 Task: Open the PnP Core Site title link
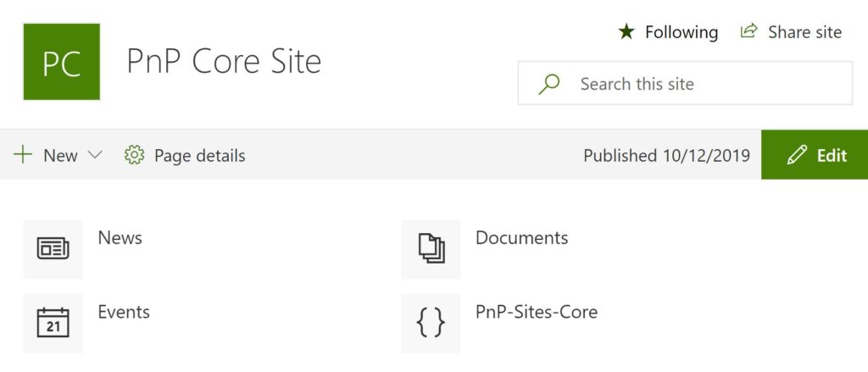(224, 62)
